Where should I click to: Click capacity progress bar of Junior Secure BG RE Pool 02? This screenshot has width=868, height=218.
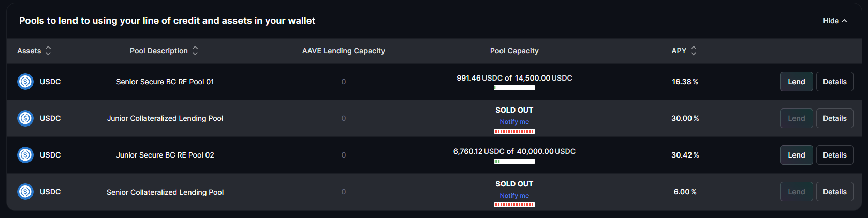point(514,161)
